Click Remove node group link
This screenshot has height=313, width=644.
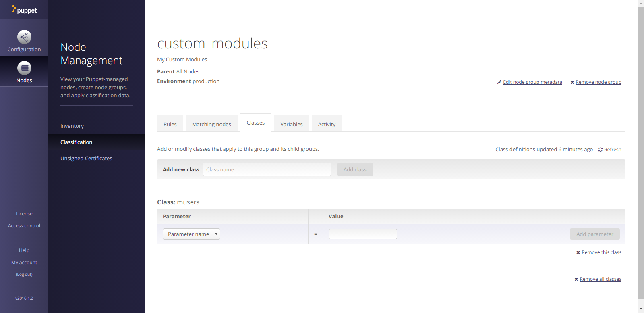598,82
